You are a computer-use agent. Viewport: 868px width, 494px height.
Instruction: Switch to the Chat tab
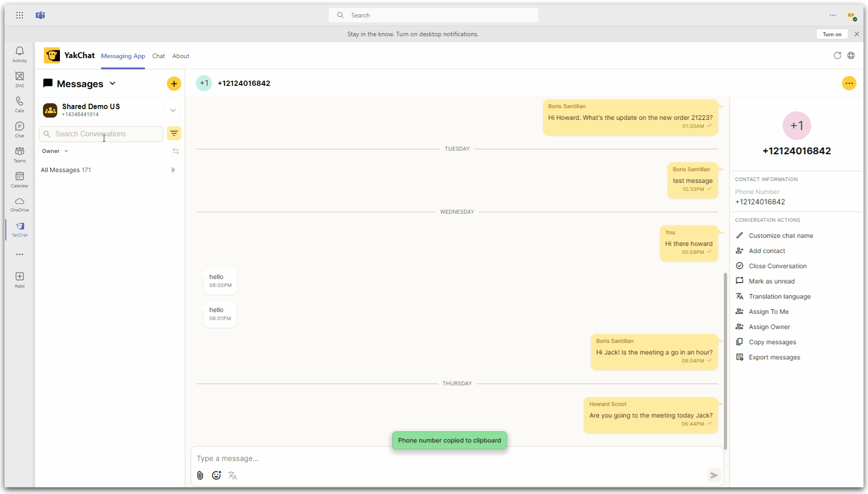click(158, 56)
